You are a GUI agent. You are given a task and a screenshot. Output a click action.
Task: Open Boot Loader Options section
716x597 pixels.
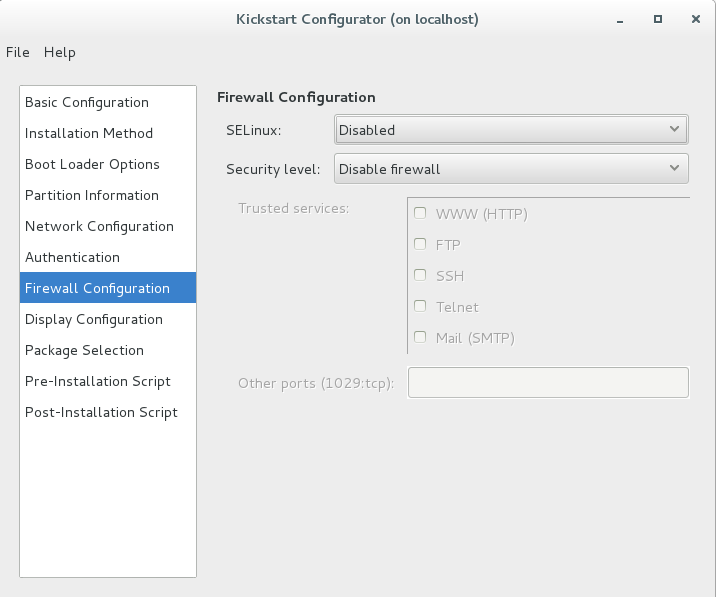point(108,164)
